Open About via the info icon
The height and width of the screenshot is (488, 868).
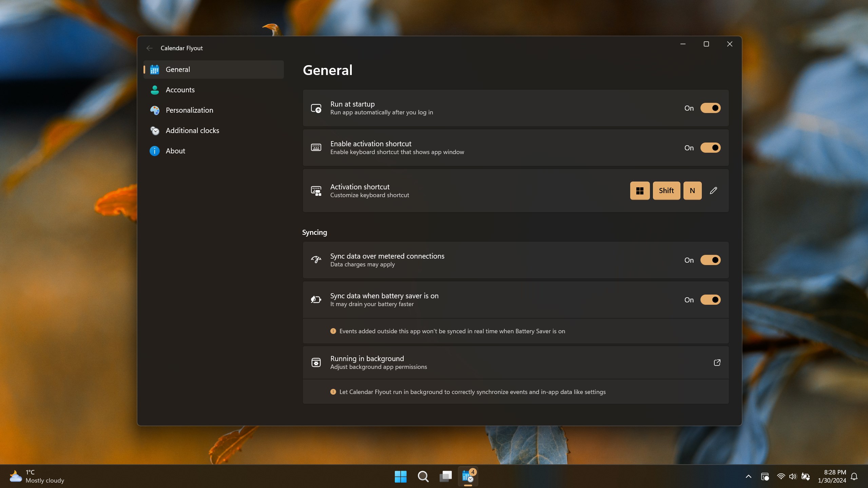click(x=155, y=151)
